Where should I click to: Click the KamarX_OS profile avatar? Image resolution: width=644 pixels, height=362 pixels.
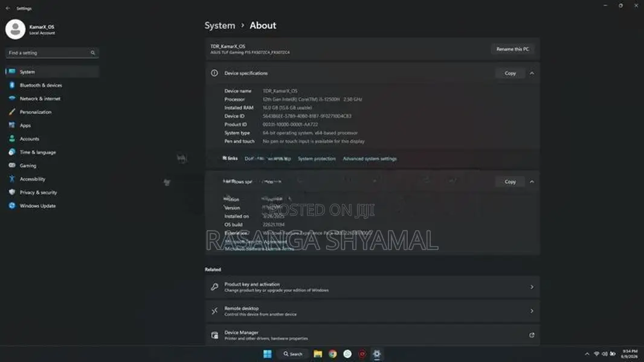(16, 30)
